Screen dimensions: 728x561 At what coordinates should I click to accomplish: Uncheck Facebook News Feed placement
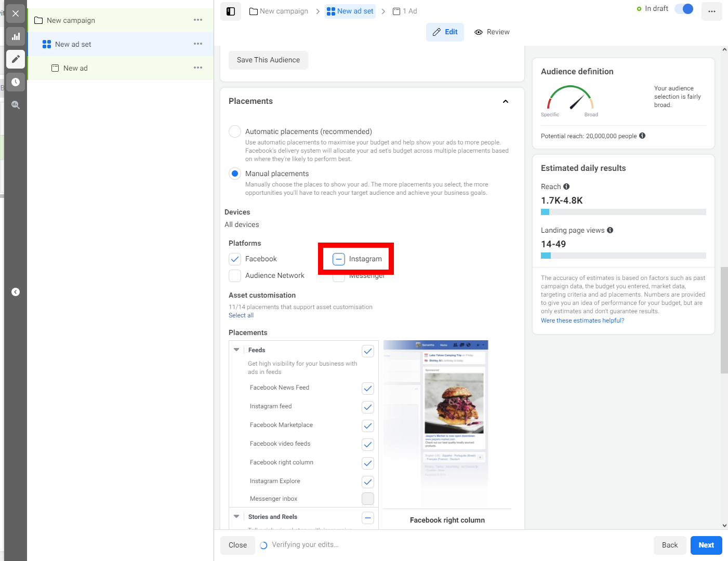click(368, 389)
